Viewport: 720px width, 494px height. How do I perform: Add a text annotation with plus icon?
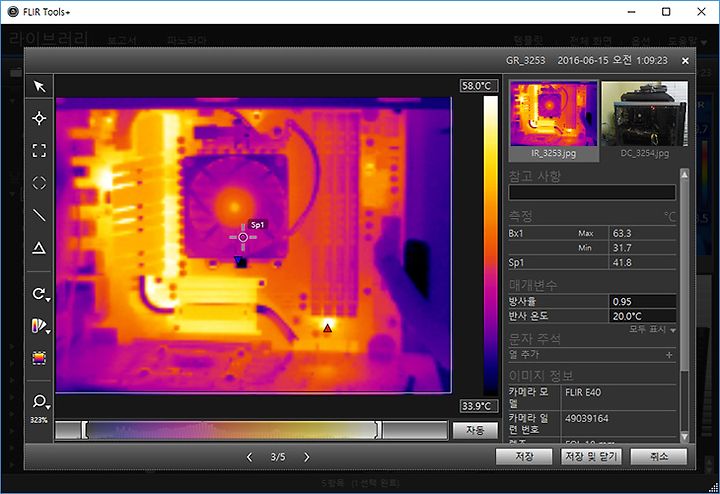coord(669,355)
